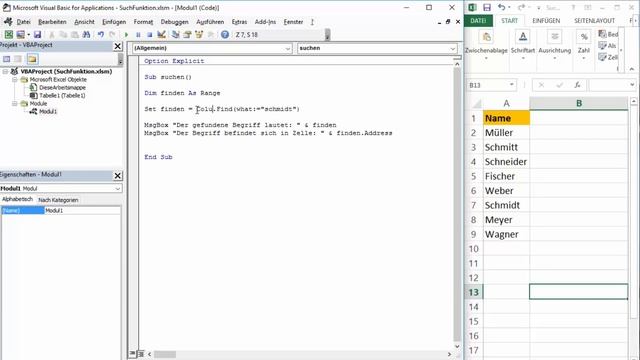Click the View Object icon in the Project panel
The width and height of the screenshot is (640, 360).
[x=18, y=59]
